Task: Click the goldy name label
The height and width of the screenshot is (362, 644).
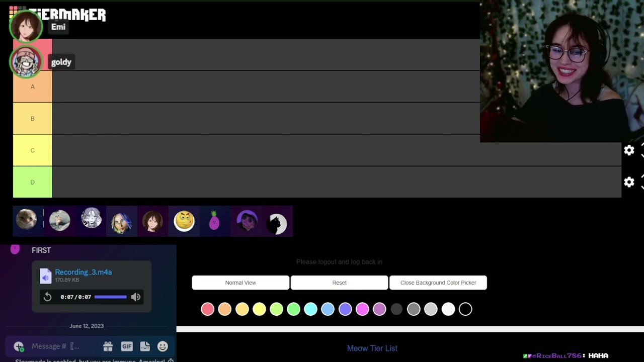Action: [61, 62]
